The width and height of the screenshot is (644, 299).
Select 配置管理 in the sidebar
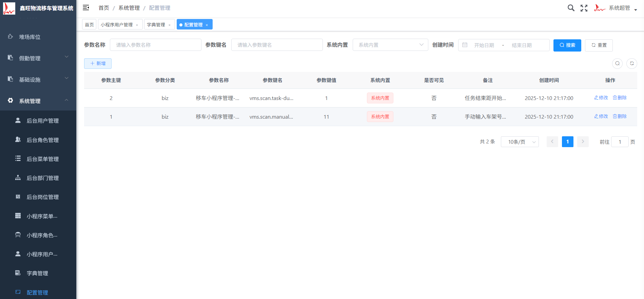38,292
